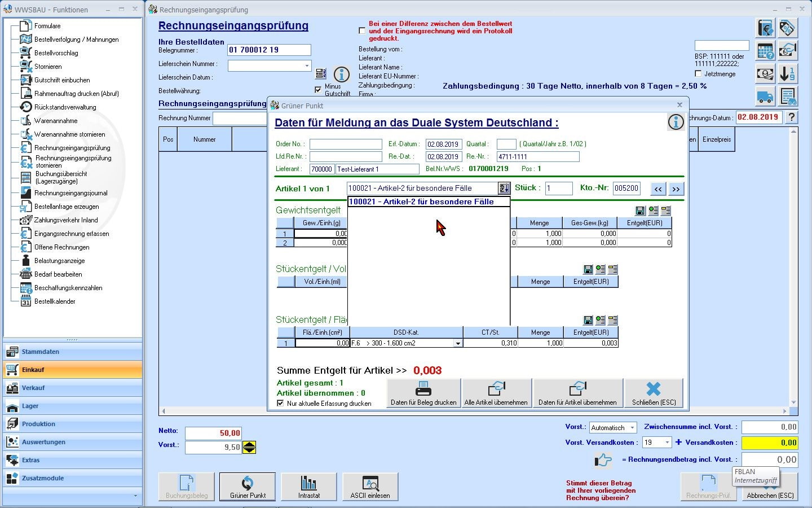The image size is (812, 508).
Task: Click the down arrow 19 icon
Action: (788, 73)
